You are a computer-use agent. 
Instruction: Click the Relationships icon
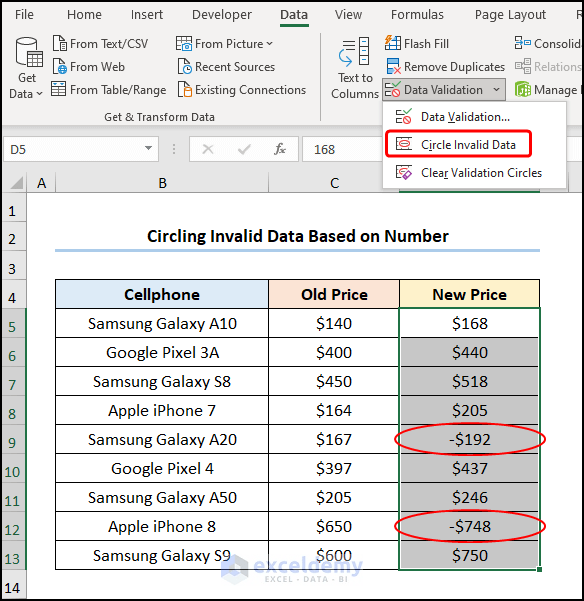point(523,66)
